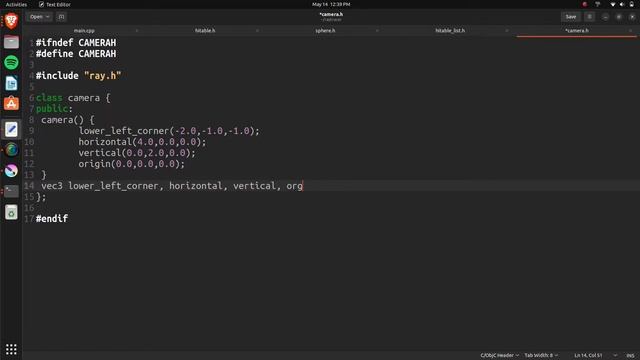Close the main.cpp tab
The width and height of the screenshot is (640, 360).
(x=136, y=31)
